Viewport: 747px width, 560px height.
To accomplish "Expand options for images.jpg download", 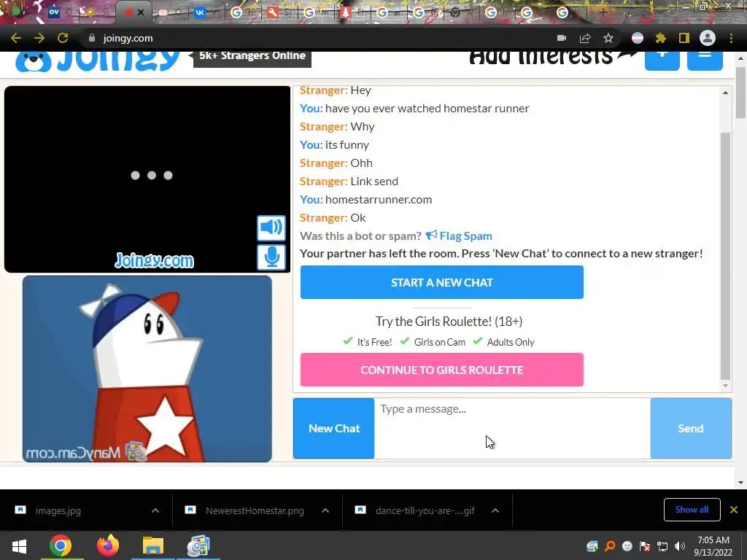I will 155,510.
